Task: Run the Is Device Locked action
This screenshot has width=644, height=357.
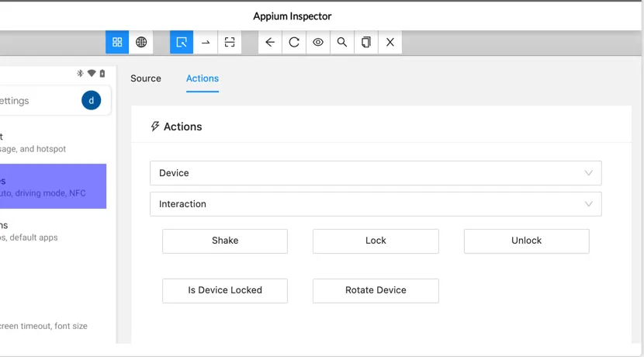Action: point(225,290)
